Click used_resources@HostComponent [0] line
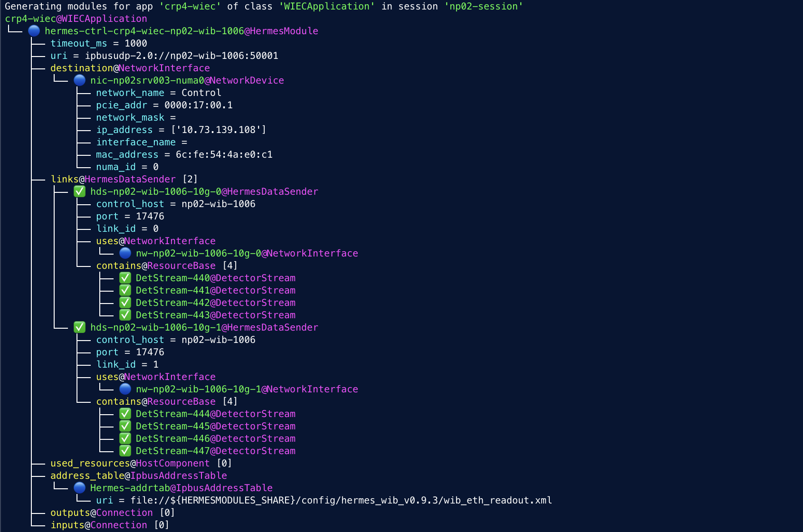The height and width of the screenshot is (532, 803). click(x=141, y=463)
